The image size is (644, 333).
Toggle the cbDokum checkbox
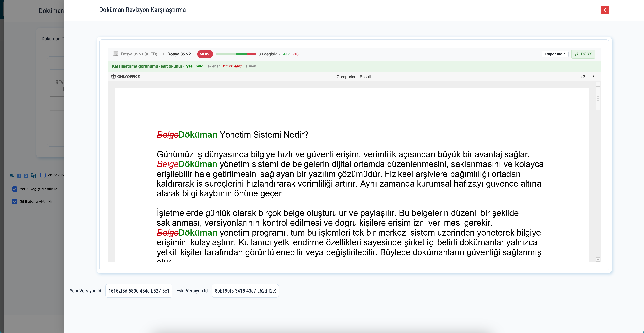click(x=43, y=175)
